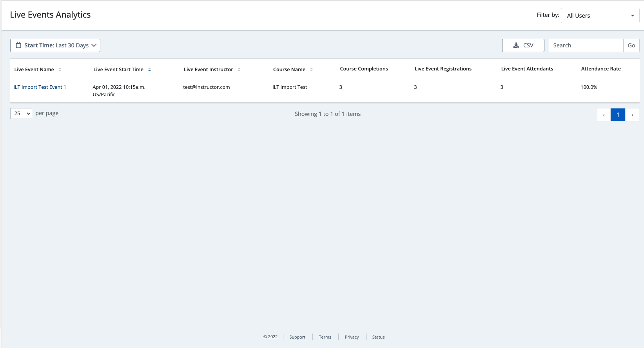Screen dimensions: 644x348
Task: Click the calendar icon in Start Time filter
Action: [x=18, y=45]
